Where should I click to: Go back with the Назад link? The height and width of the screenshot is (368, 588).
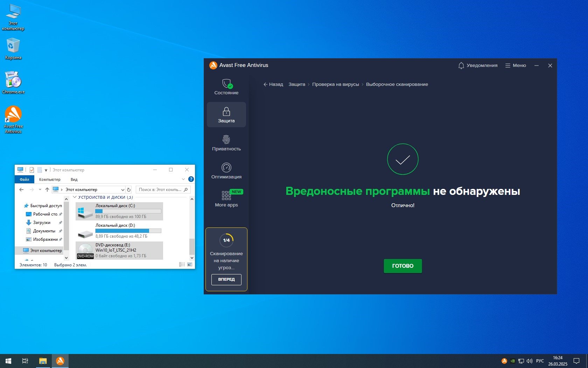pyautogui.click(x=273, y=84)
